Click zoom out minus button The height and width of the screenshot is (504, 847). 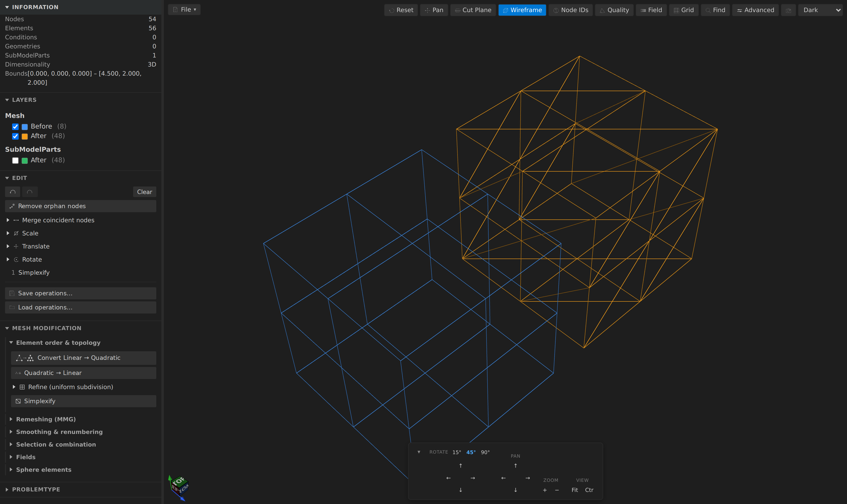click(557, 490)
